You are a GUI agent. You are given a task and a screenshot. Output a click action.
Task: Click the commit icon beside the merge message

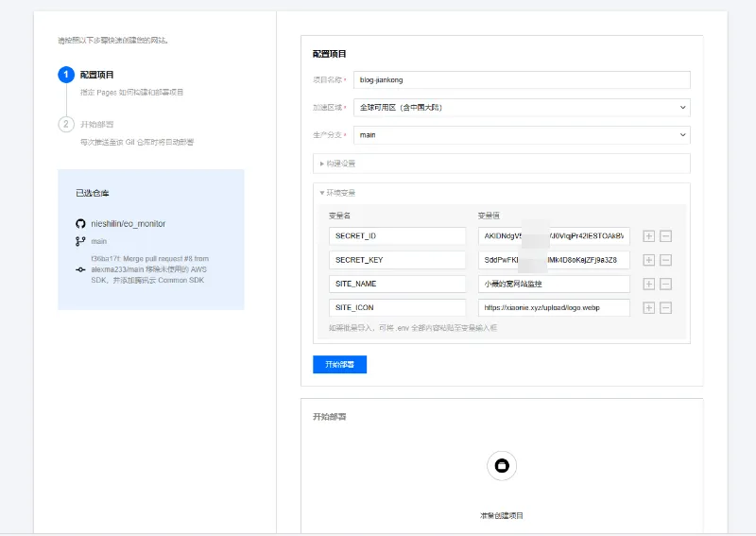[80, 269]
